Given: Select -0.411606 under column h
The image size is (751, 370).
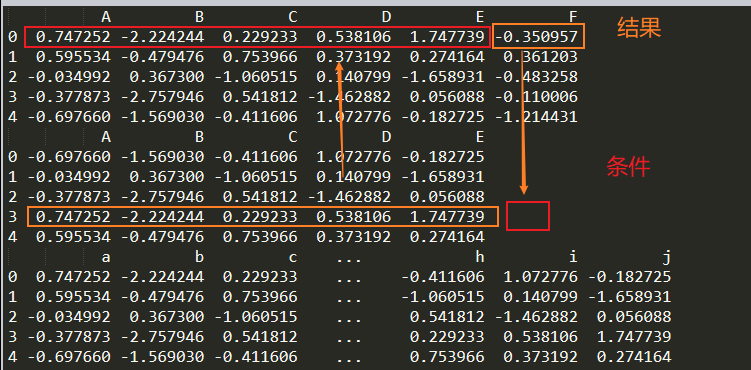Looking at the screenshot, I should click(443, 277).
